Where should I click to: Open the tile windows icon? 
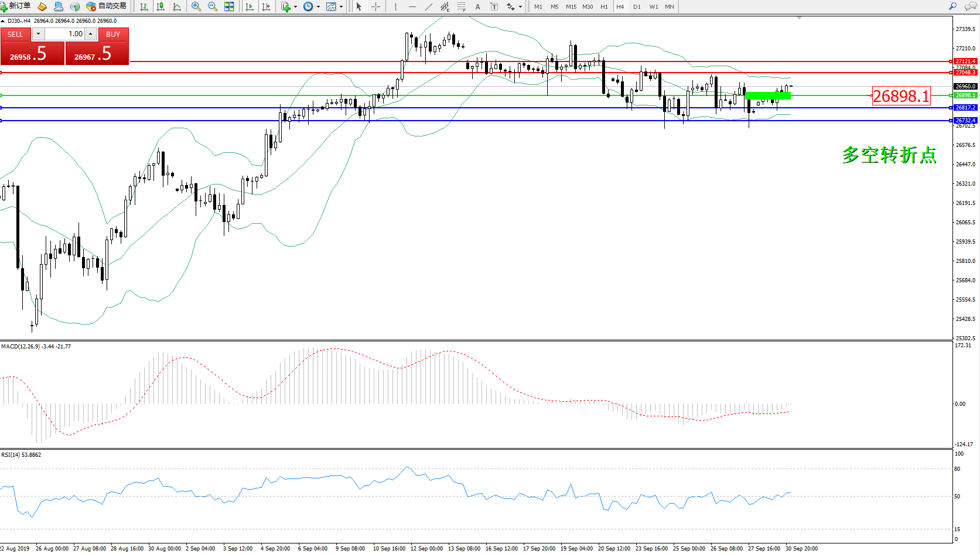[229, 6]
